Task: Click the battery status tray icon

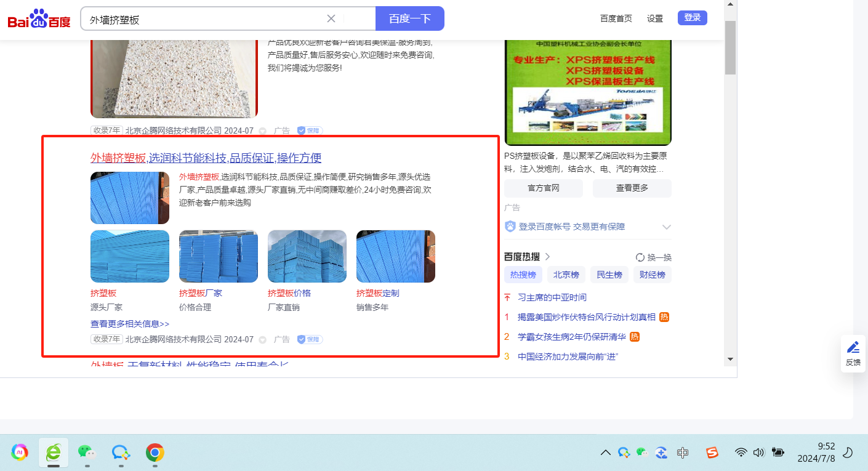Action: point(778,453)
